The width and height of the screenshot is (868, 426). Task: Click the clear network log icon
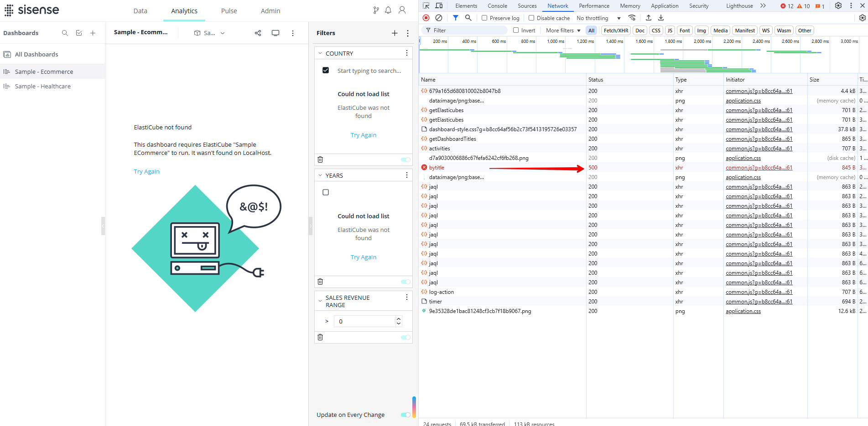click(x=439, y=18)
